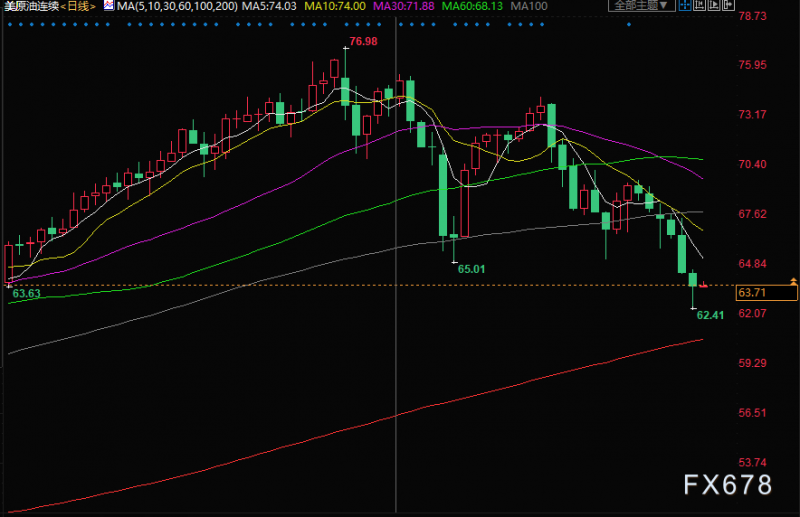
Task: Click the 63.71 current price tag
Action: (x=767, y=292)
